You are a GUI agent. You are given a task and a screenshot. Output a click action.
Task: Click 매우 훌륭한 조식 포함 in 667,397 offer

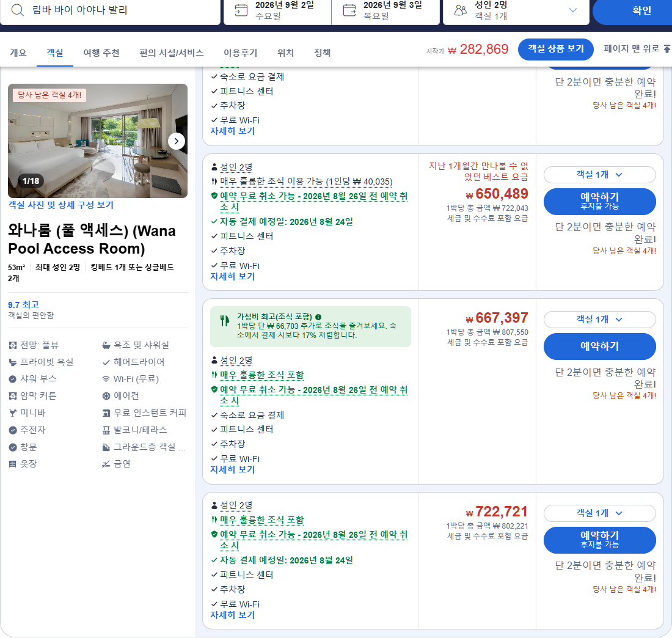pos(262,375)
